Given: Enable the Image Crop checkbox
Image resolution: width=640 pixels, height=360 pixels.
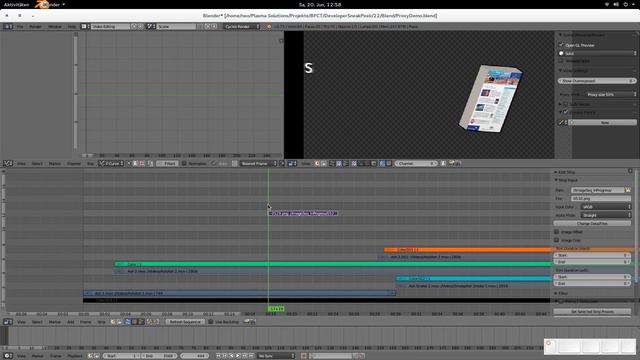Looking at the screenshot, I should [556, 240].
